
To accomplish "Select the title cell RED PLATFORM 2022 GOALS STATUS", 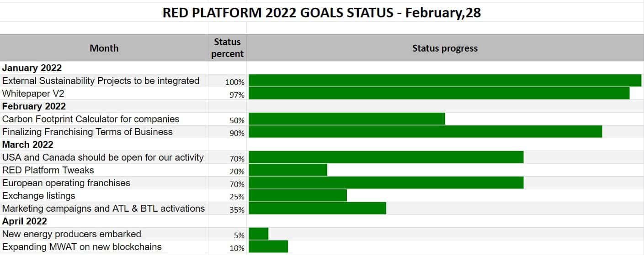I will coord(322,13).
